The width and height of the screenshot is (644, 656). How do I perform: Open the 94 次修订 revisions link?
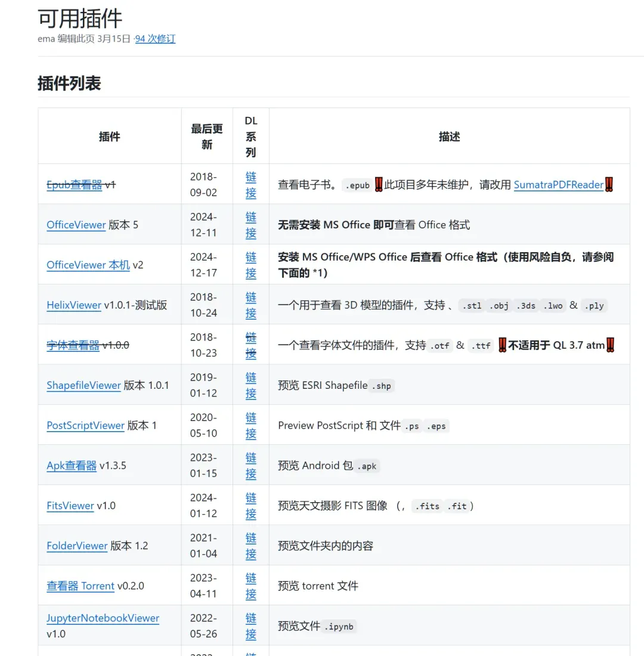155,39
